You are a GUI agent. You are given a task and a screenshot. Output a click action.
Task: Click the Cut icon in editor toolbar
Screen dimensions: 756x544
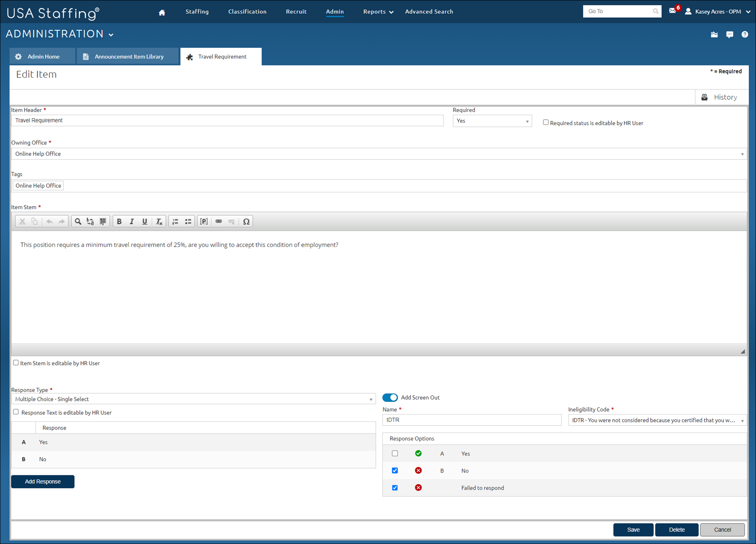point(22,221)
